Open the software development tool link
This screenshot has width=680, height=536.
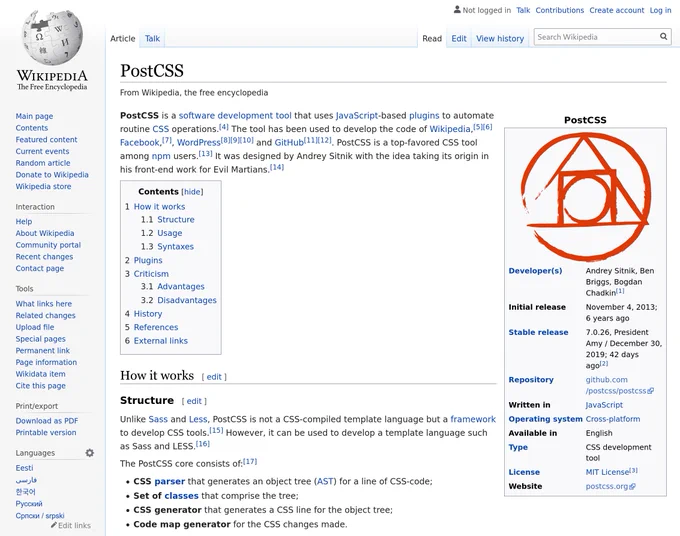235,116
